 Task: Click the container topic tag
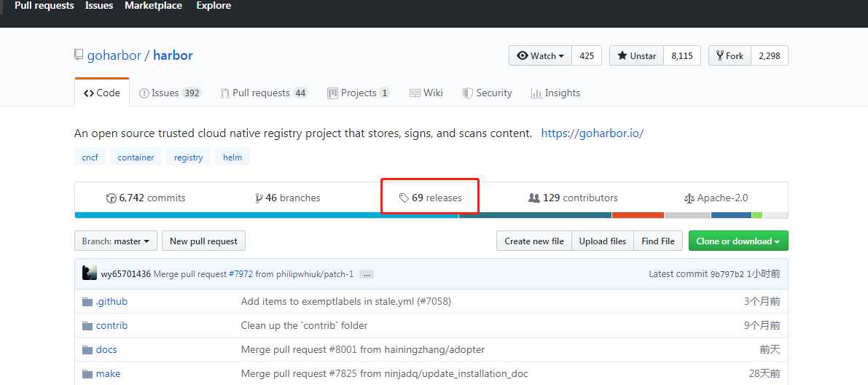click(x=136, y=157)
